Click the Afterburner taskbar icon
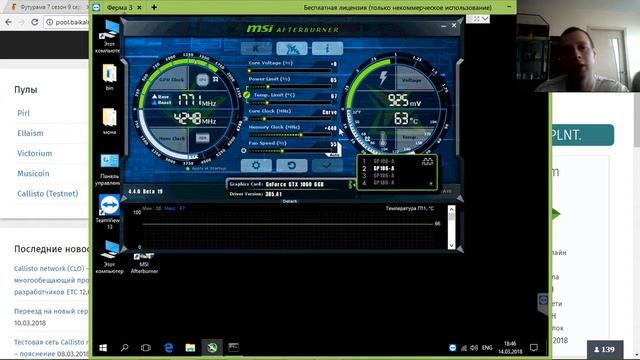This screenshot has height=360, width=640. pyautogui.click(x=212, y=348)
